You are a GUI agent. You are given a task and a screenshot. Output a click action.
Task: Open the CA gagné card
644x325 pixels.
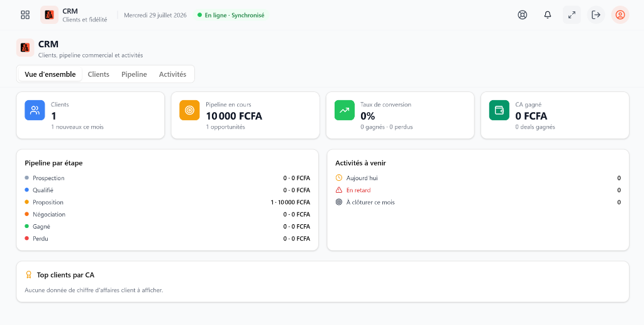coord(555,115)
